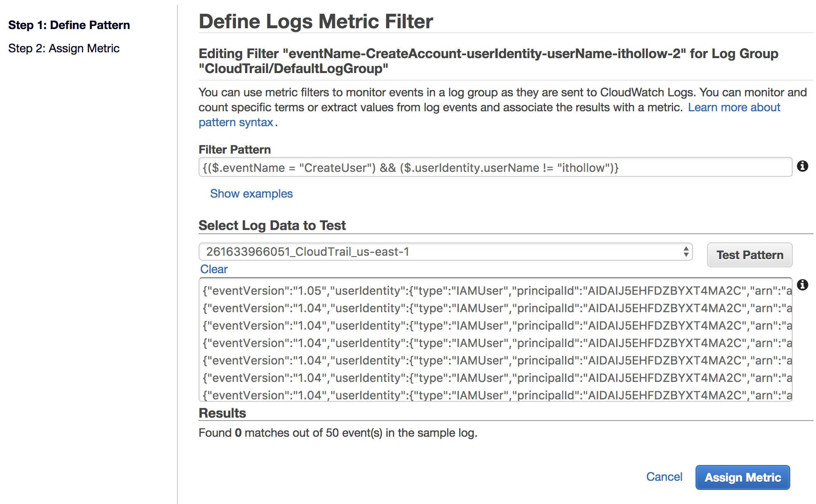Viewport: 816px width, 504px height.
Task: Click info icon beside log data box
Action: pyautogui.click(x=802, y=285)
